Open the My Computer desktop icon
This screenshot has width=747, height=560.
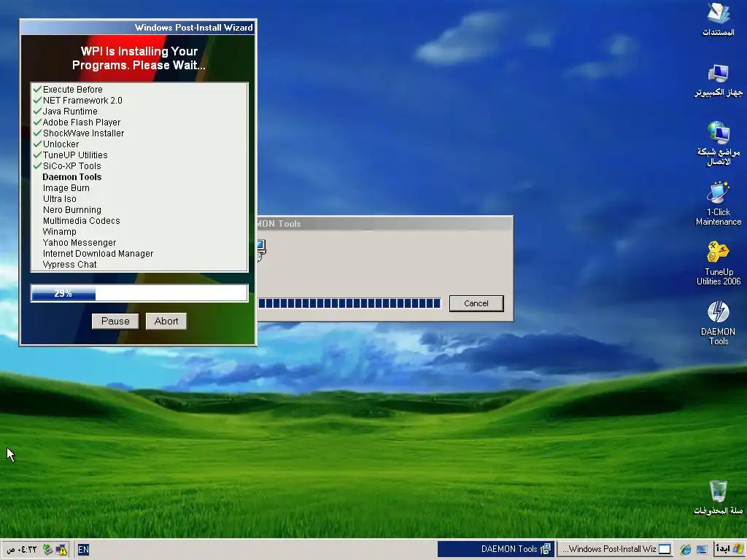point(718,80)
